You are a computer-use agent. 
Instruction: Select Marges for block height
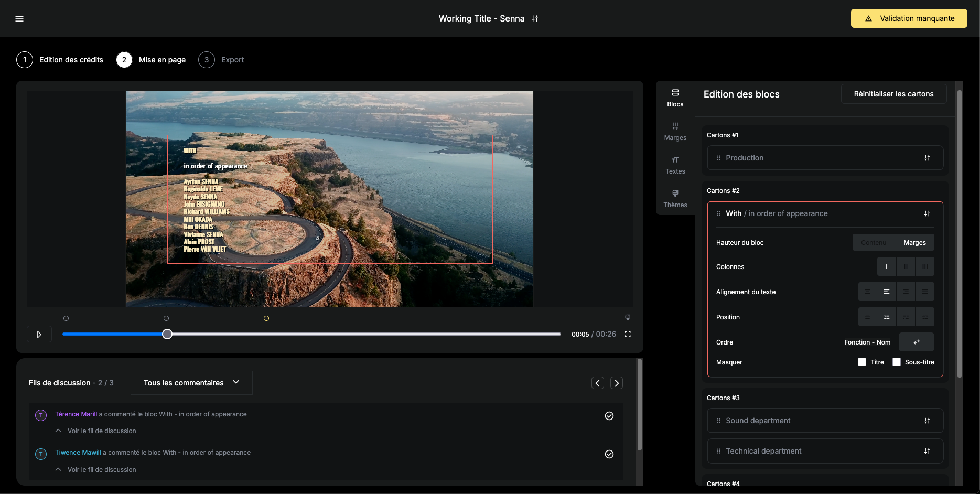click(x=914, y=242)
